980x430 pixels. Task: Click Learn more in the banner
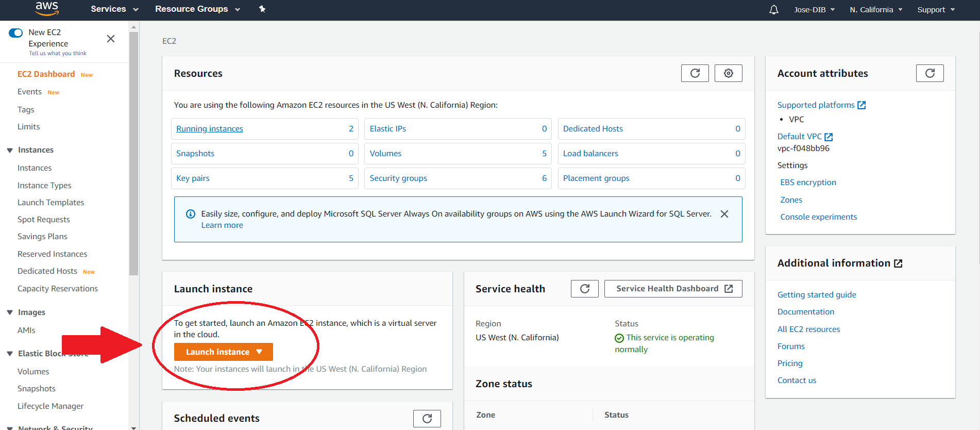point(222,225)
